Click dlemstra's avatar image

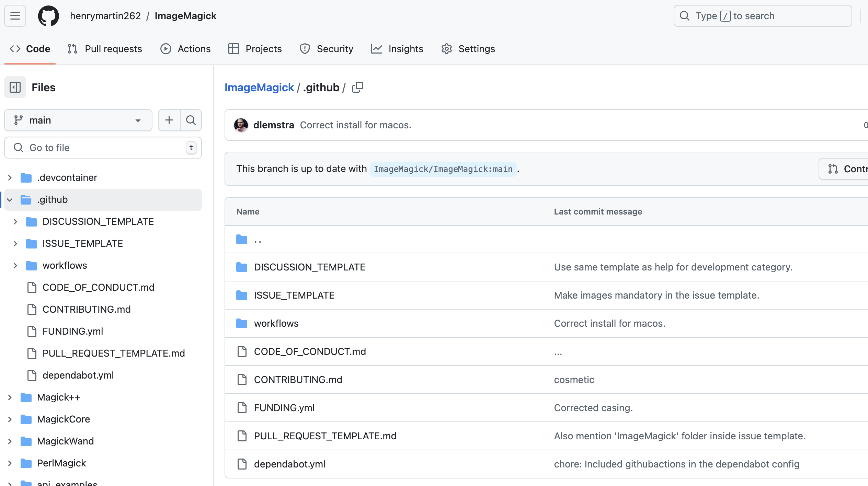click(241, 125)
